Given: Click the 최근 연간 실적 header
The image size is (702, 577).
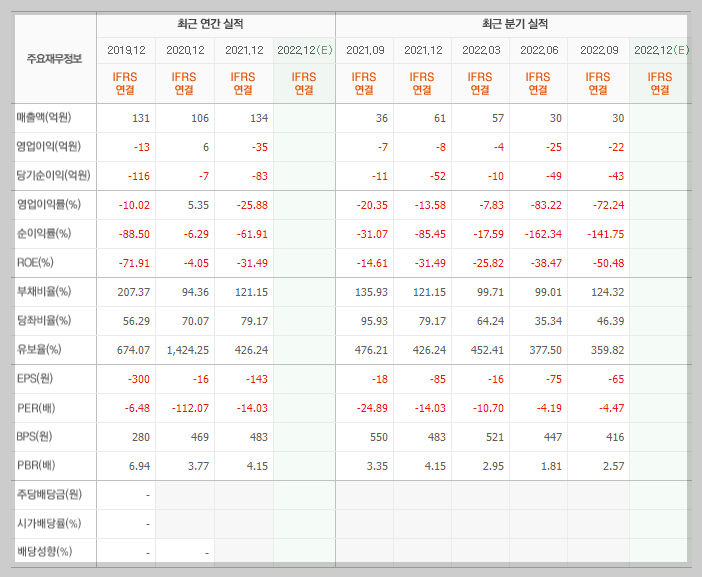Looking at the screenshot, I should tap(210, 24).
